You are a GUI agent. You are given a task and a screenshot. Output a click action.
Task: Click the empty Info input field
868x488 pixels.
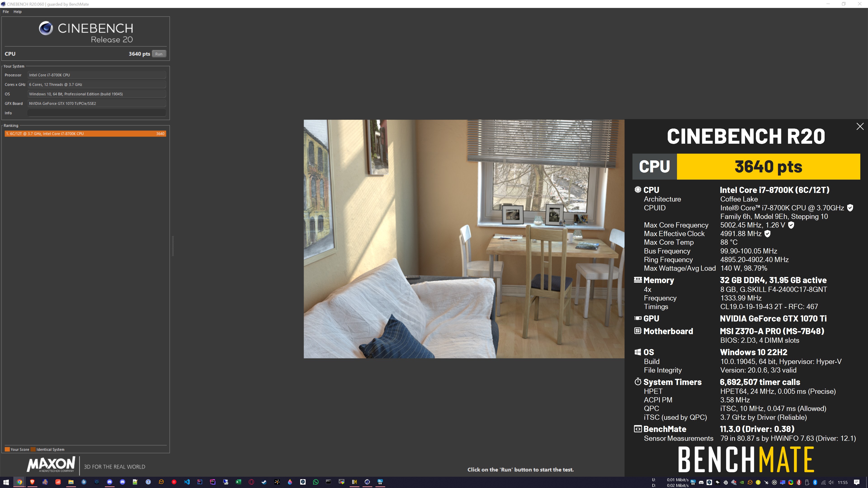97,113
